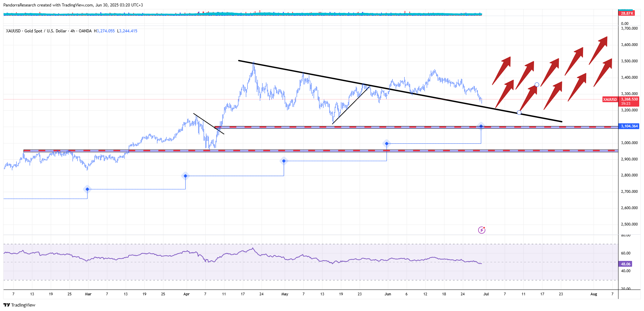Image resolution: width=644 pixels, height=311 pixels.
Task: Click the L3,244.415 low value
Action: 127,31
